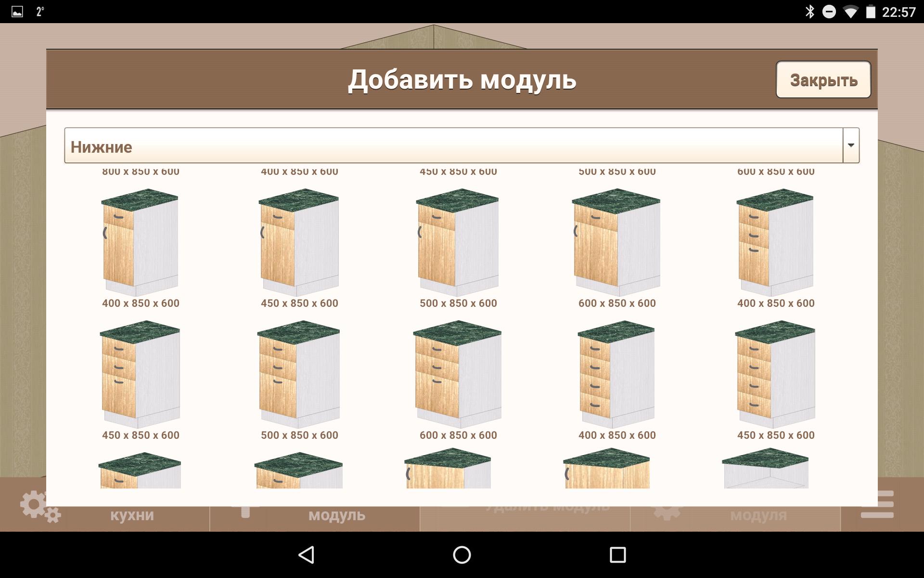Select the empty corner countertop module in the bottom row
The width and height of the screenshot is (924, 578).
(766, 468)
